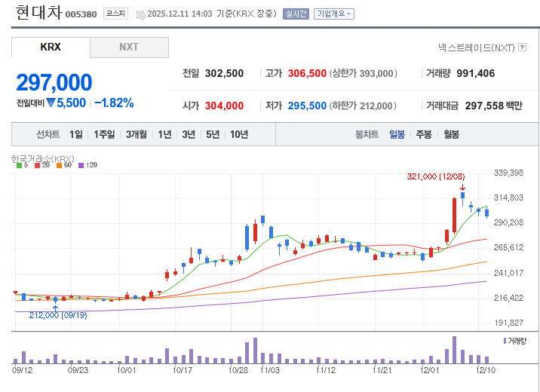Select the 일봉 daily candle chart
The height and width of the screenshot is (392, 540).
[x=397, y=134]
